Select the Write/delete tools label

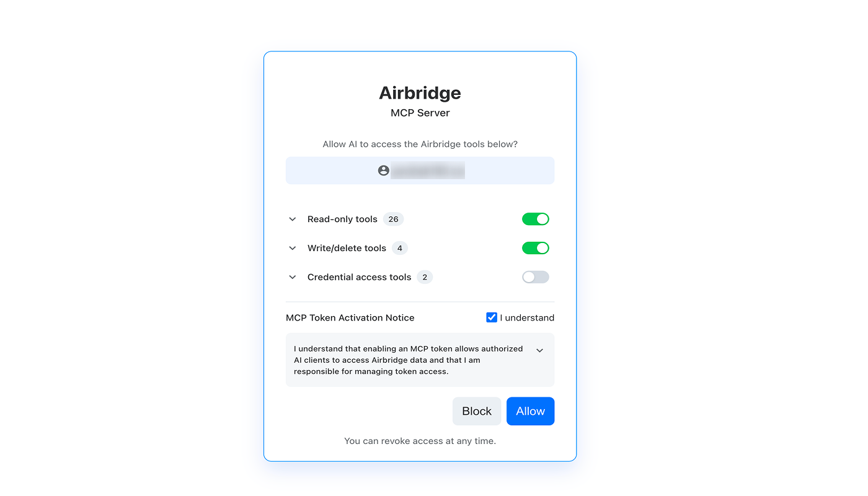pos(347,248)
